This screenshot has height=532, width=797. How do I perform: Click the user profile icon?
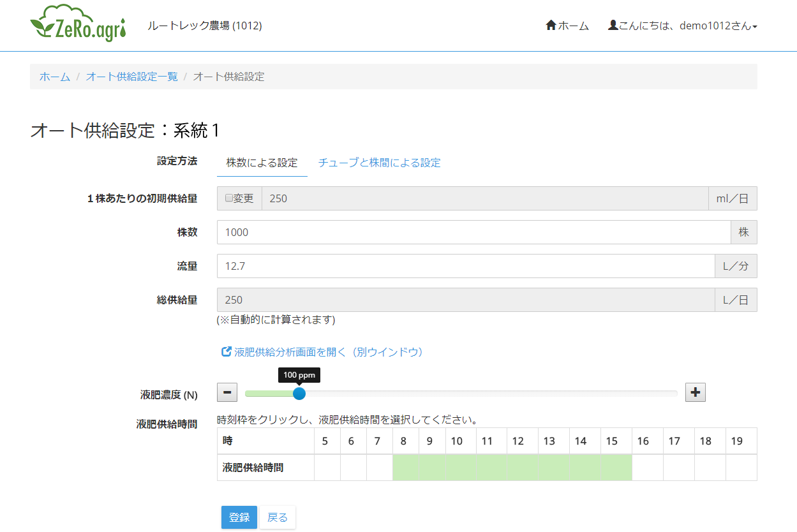point(613,26)
